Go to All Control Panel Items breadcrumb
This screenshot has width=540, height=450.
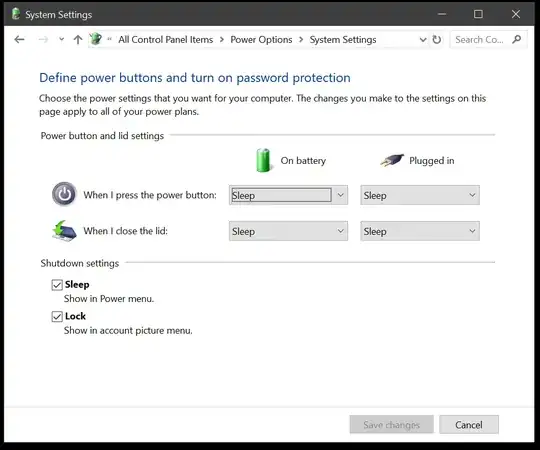(x=166, y=40)
